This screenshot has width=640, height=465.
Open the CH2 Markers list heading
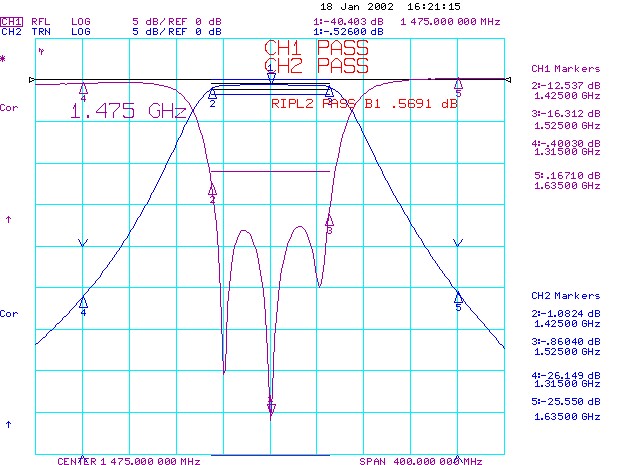pyautogui.click(x=563, y=297)
